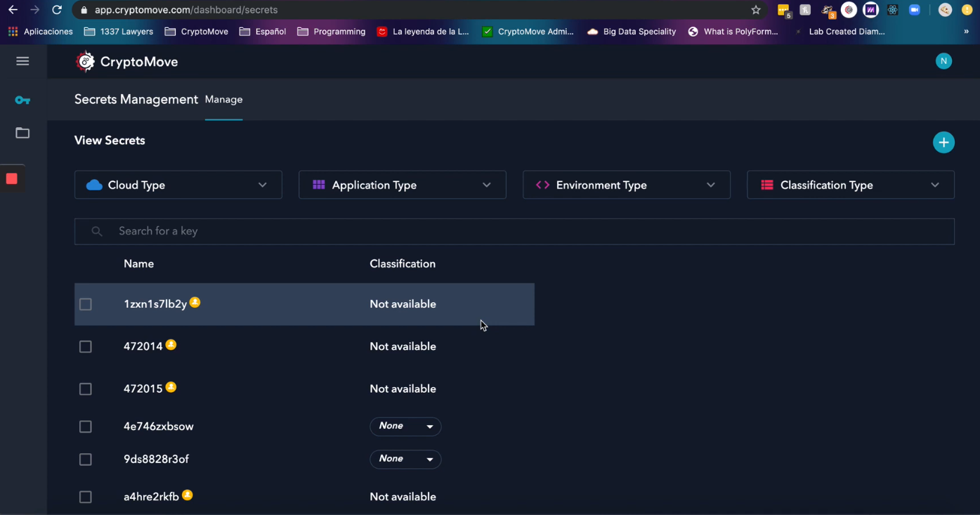Screen dimensions: 980x515
Task: View site info via the padlock
Action: coord(84,10)
